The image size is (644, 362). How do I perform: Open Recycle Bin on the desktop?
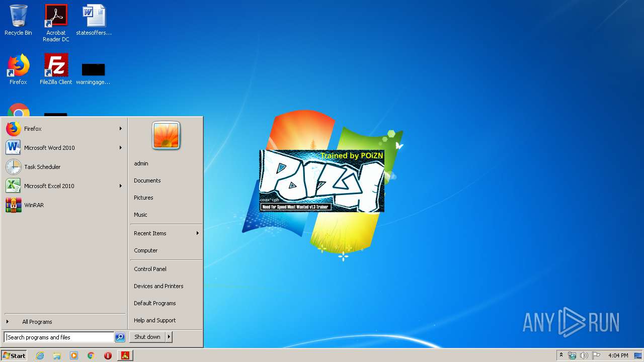coord(18,20)
